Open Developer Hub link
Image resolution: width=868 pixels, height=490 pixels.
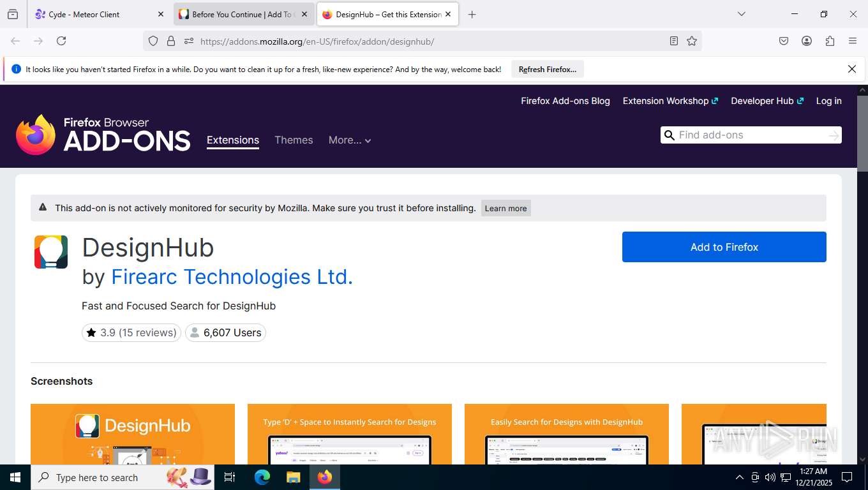coord(767,101)
